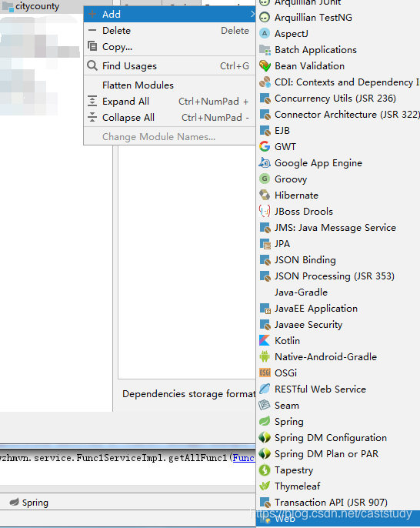Image resolution: width=420 pixels, height=528 pixels.
Task: Select Connector Architecture (JSR 322)
Action: click(x=338, y=115)
